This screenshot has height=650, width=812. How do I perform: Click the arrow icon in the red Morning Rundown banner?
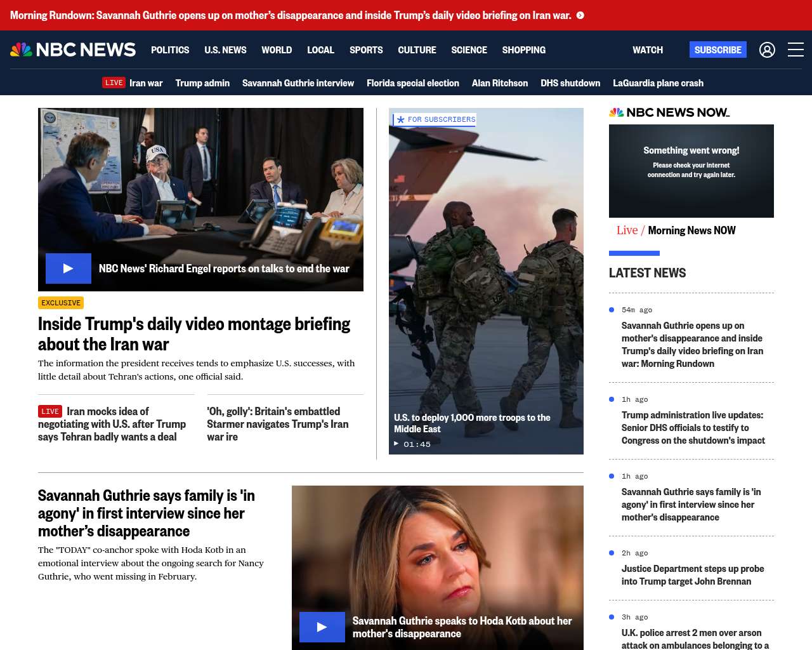click(580, 15)
